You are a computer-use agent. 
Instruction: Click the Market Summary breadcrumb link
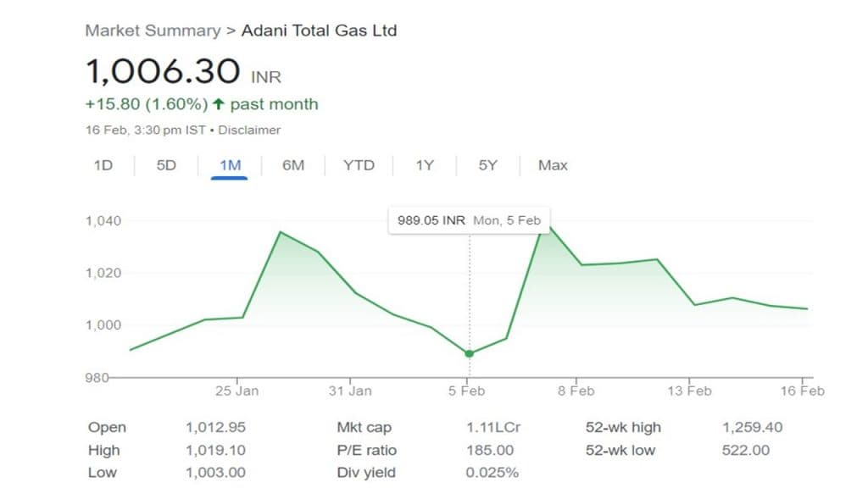tap(153, 30)
